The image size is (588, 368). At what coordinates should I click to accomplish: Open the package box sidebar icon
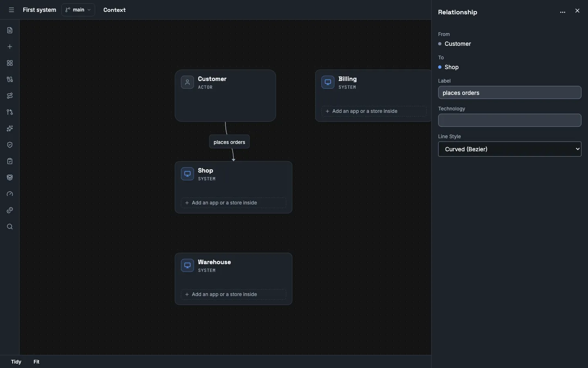(10, 177)
